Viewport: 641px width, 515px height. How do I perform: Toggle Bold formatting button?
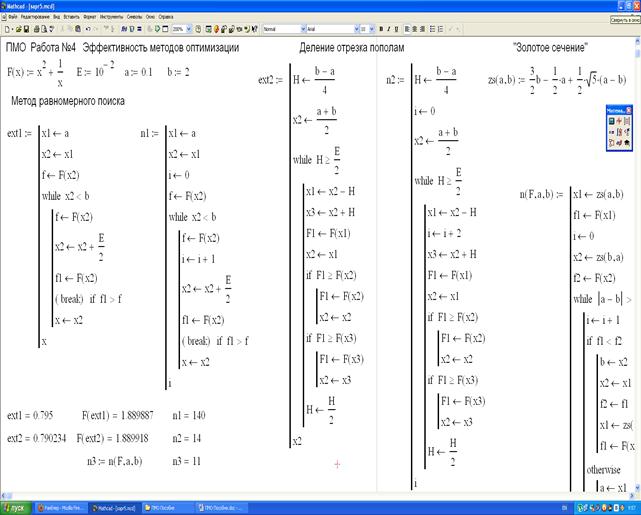[x=381, y=29]
